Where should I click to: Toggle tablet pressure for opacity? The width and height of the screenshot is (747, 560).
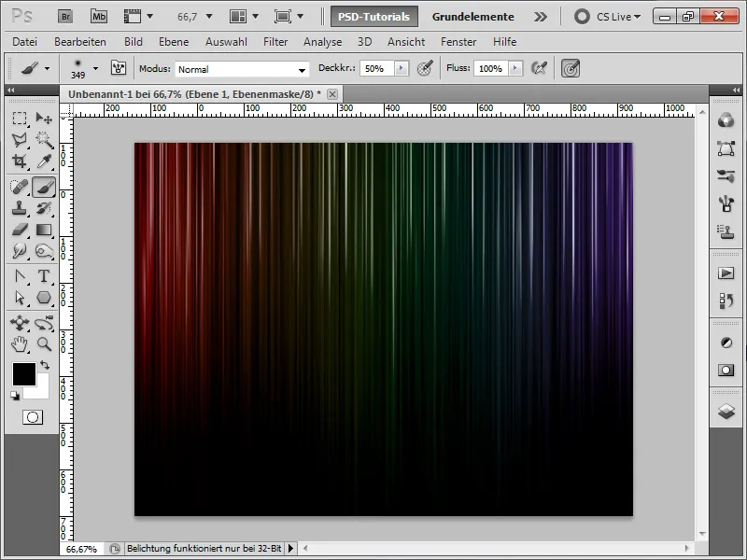tap(425, 68)
